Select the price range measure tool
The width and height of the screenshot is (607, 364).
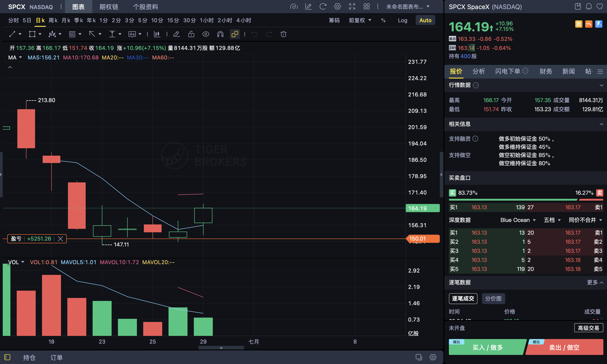pyautogui.click(x=112, y=34)
